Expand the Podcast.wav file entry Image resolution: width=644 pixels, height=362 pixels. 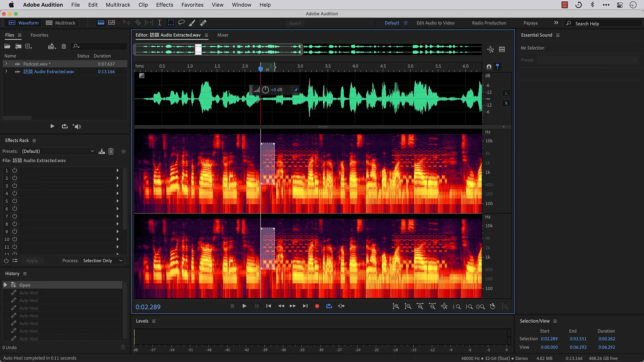click(x=6, y=64)
